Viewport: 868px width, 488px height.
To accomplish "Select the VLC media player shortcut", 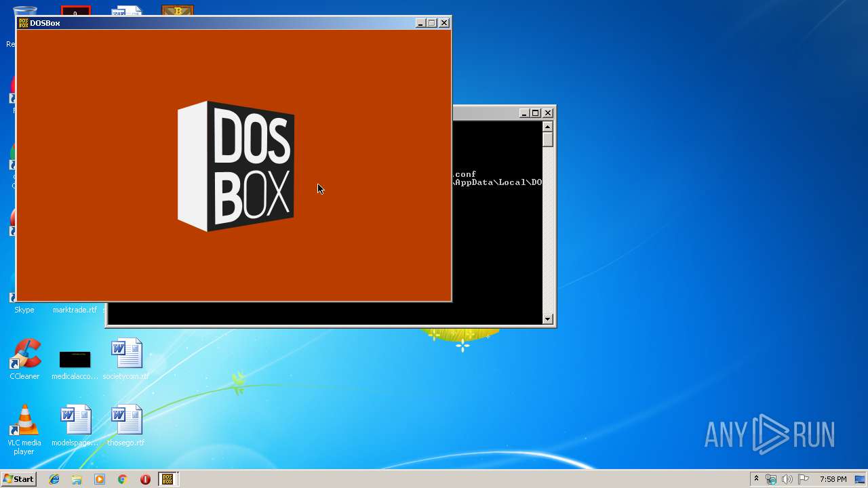I will [24, 430].
